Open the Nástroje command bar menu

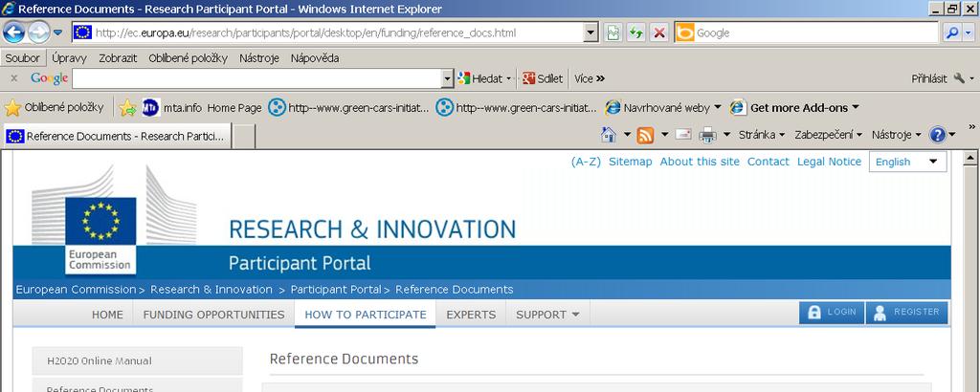point(896,134)
